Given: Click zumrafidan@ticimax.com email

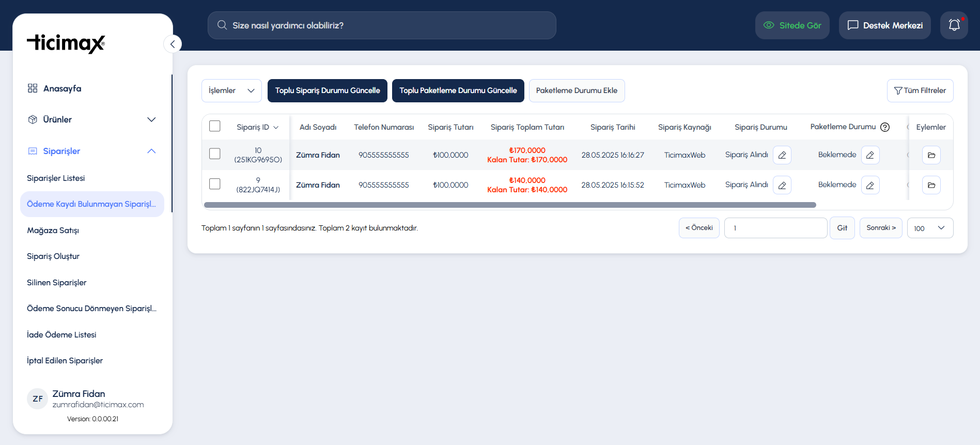Looking at the screenshot, I should tap(98, 405).
